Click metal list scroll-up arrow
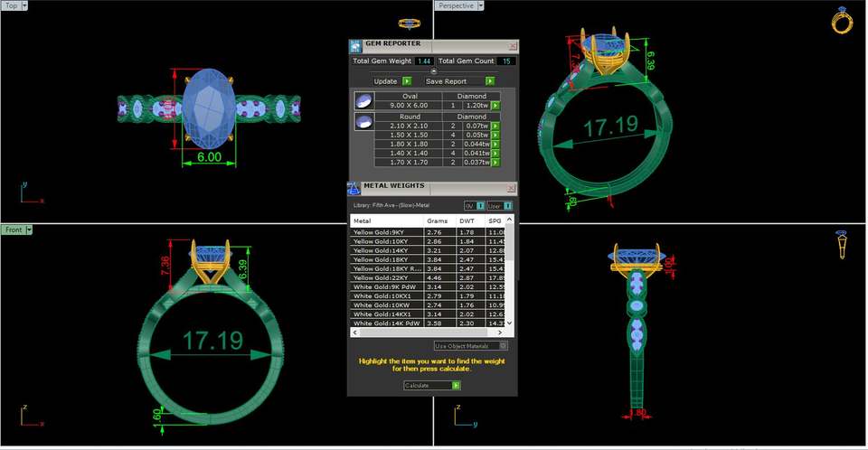868x450 pixels. 509,220
